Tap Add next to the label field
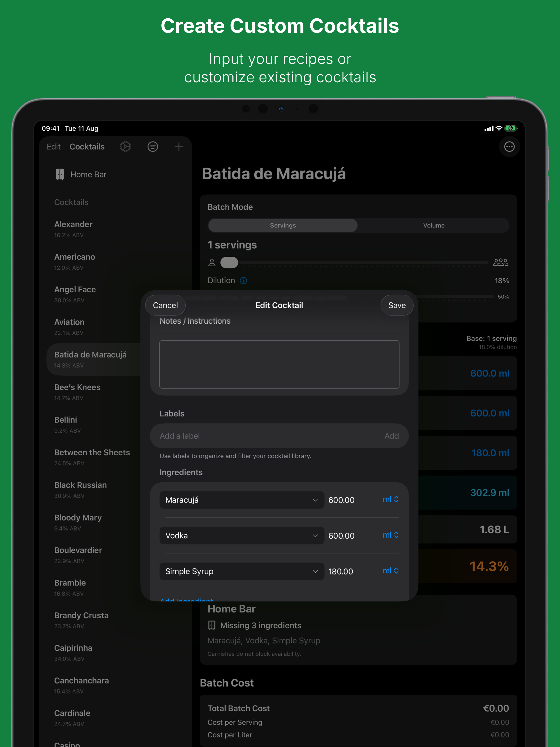This screenshot has height=747, width=560. tap(392, 436)
